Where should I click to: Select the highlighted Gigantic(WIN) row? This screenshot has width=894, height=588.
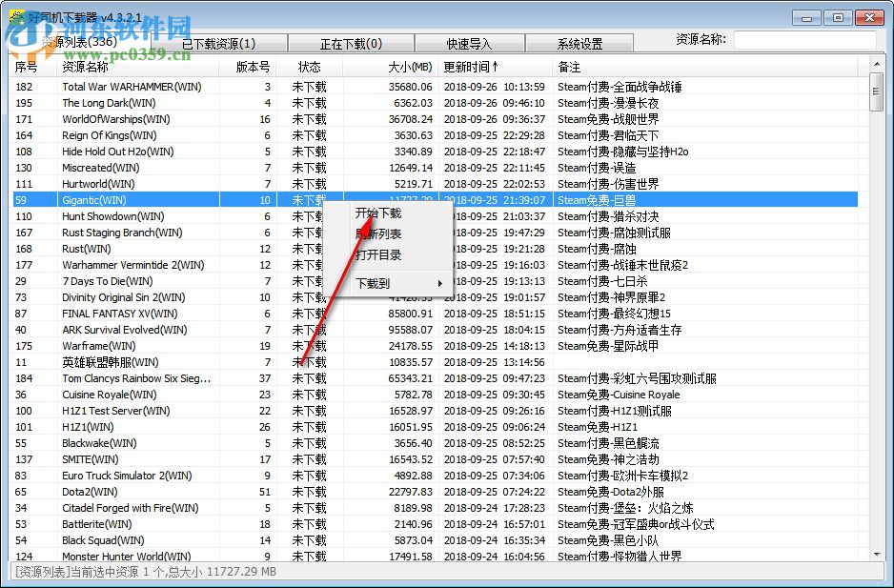coord(434,200)
